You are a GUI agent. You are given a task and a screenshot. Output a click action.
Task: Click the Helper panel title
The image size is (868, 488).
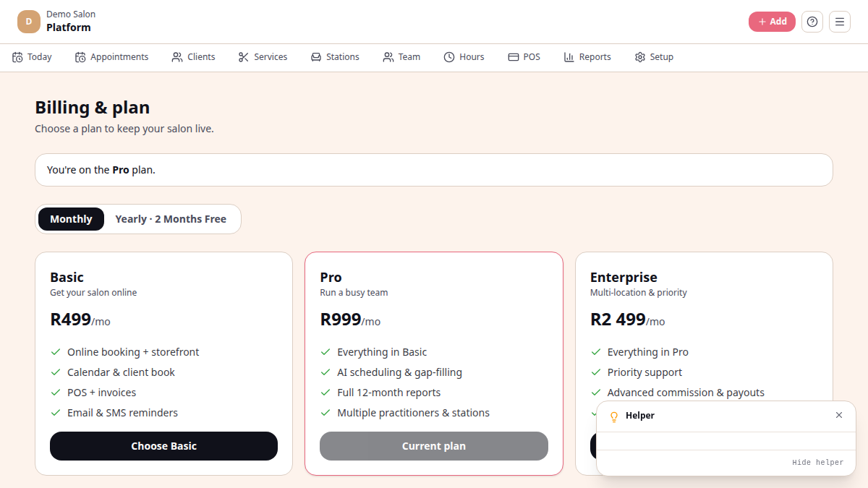pos(640,416)
